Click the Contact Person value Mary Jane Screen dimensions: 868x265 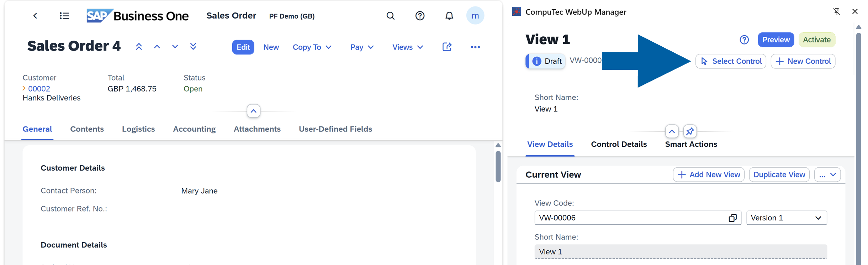pos(199,191)
